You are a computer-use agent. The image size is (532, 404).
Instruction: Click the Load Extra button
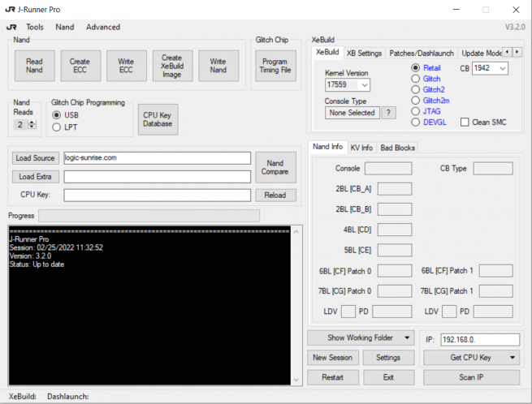[x=36, y=177]
